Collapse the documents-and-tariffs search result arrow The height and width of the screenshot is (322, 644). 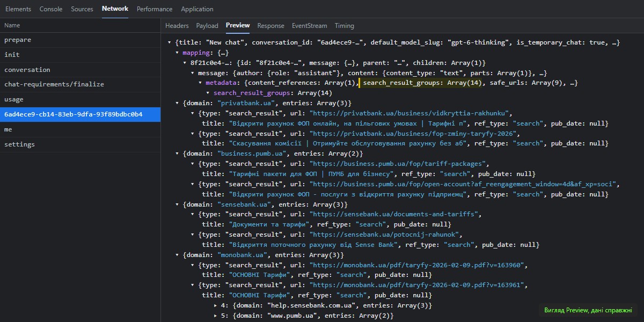click(193, 215)
